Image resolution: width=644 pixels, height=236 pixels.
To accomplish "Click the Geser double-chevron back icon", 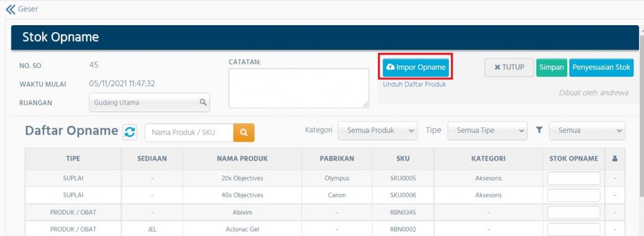I will pos(10,9).
